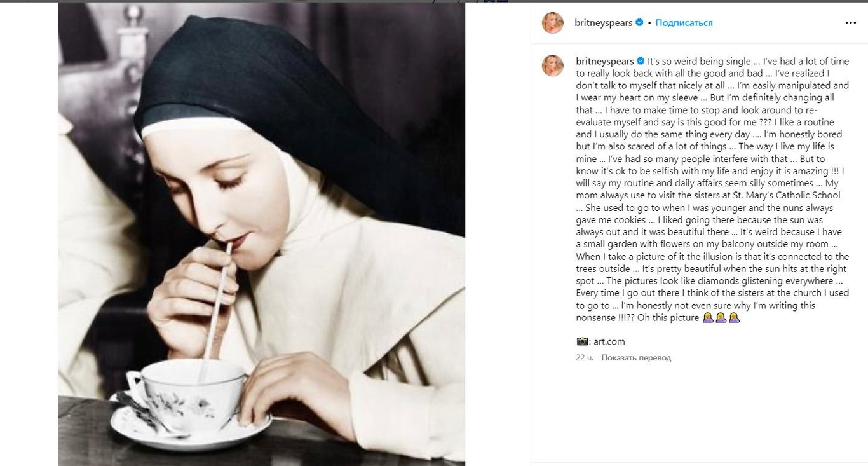Click the verified badge in the post header
The height and width of the screenshot is (466, 868).
click(x=640, y=23)
